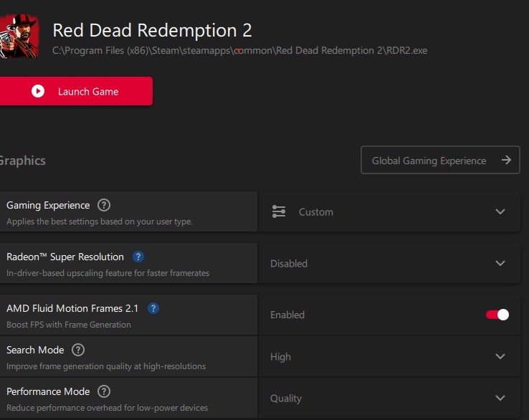Click the Red Dead Redemption 2 title
Viewport: 529px width, 420px height.
point(152,30)
